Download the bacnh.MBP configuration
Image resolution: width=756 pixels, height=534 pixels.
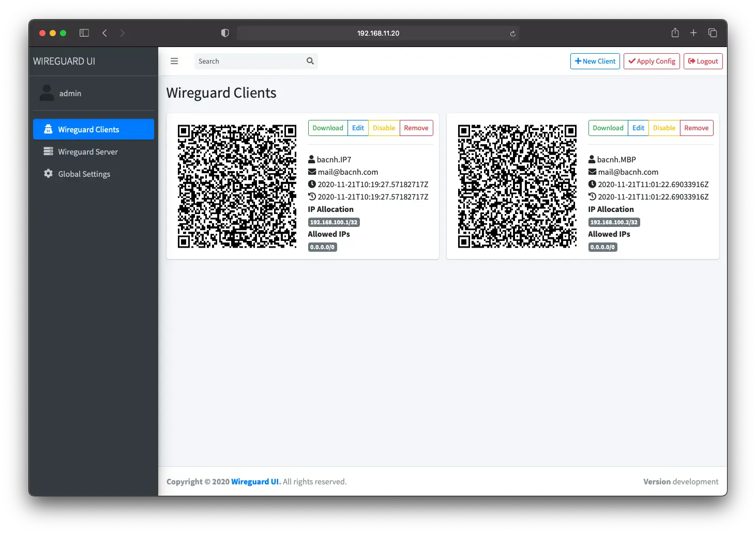[x=608, y=128]
